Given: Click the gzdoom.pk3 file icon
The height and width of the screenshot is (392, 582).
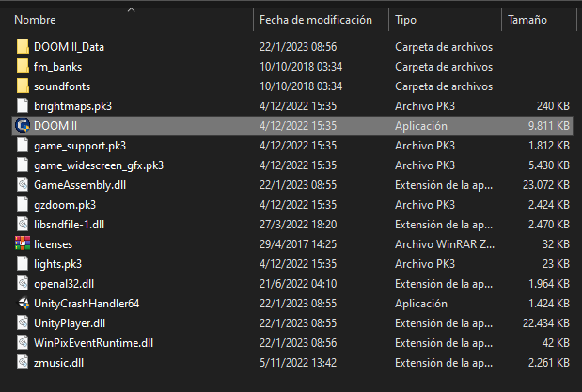Looking at the screenshot, I should click(23, 205).
